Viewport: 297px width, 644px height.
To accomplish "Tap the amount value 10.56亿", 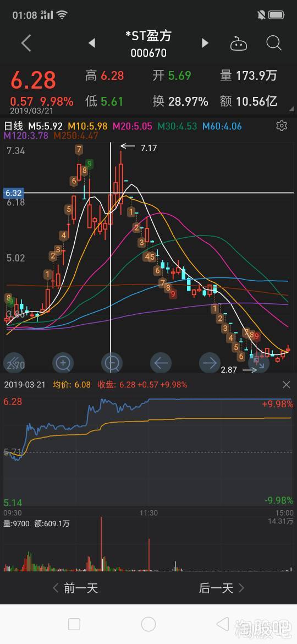I will (x=257, y=101).
